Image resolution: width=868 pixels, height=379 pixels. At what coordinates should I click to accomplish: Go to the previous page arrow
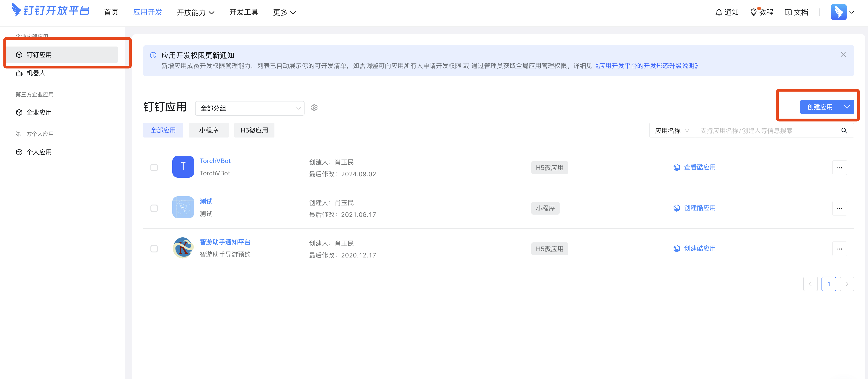click(810, 284)
